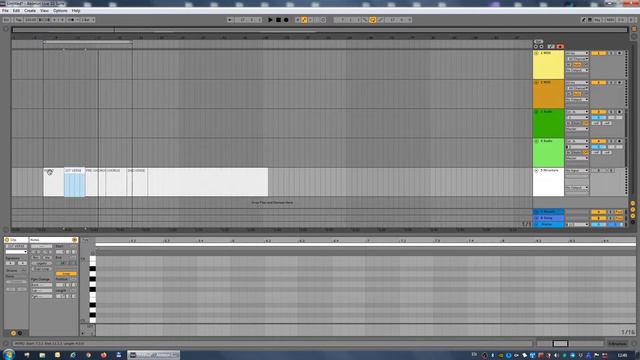The image size is (640, 360).
Task: Toggle track activator on 4 Audio track
Action: 598,141
